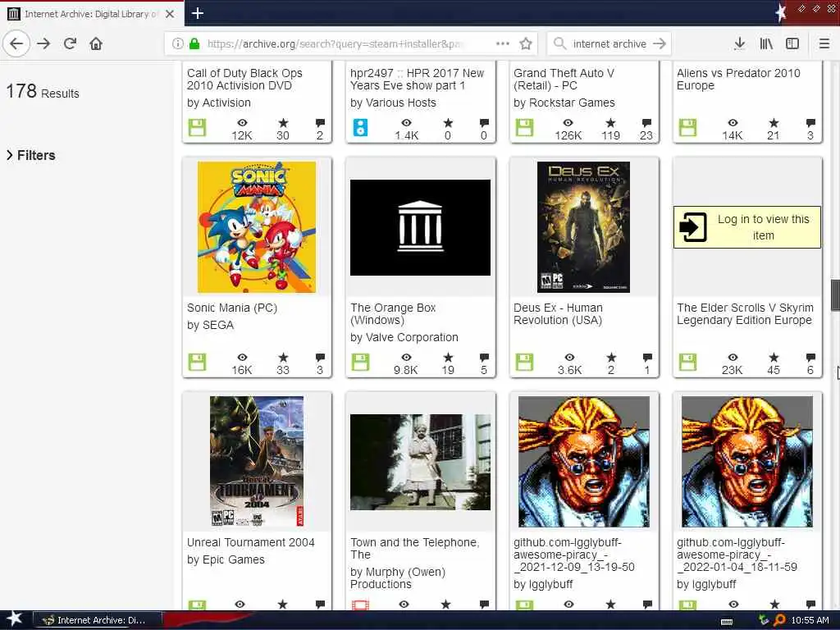The height and width of the screenshot is (630, 840).
Task: Click the green secure padlock icon
Action: (x=194, y=43)
